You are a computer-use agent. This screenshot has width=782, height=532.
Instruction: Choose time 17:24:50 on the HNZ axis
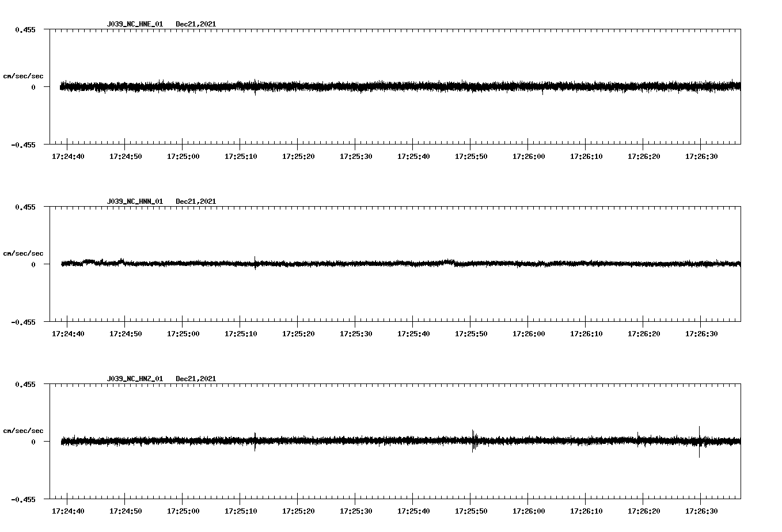click(x=126, y=511)
